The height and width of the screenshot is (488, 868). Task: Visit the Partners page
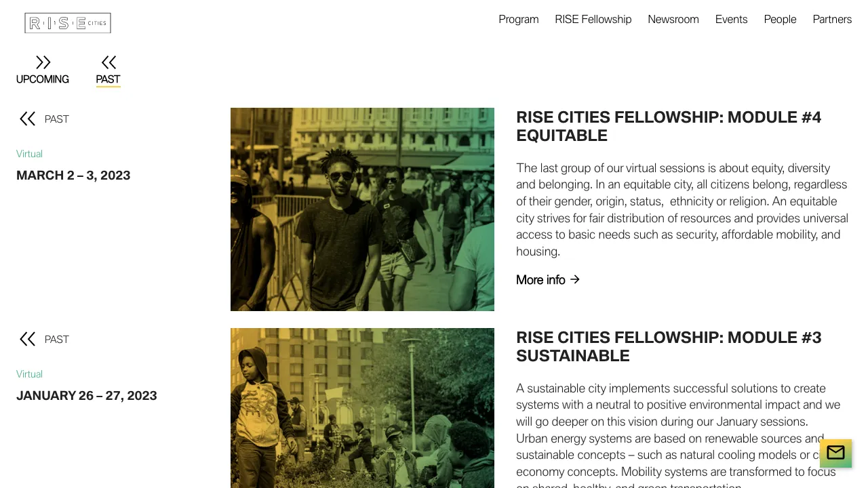[832, 20]
